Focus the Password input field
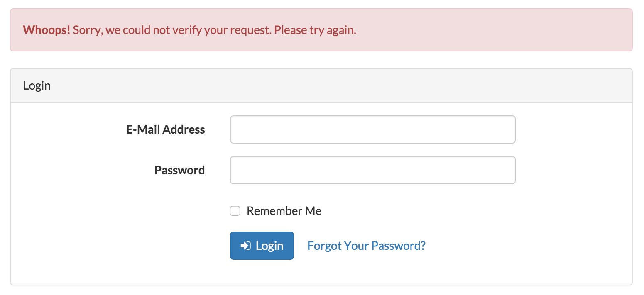 372,170
